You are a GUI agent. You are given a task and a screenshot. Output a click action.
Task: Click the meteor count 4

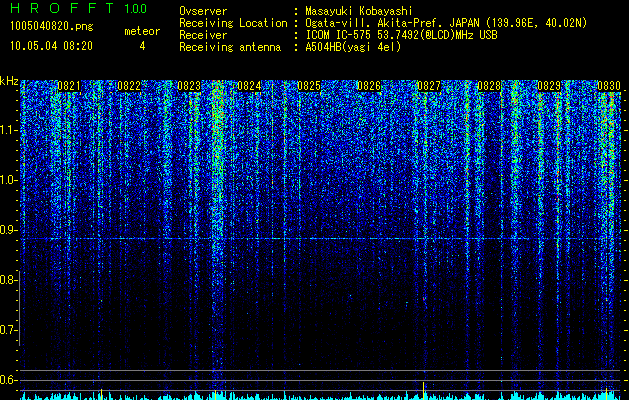click(142, 46)
